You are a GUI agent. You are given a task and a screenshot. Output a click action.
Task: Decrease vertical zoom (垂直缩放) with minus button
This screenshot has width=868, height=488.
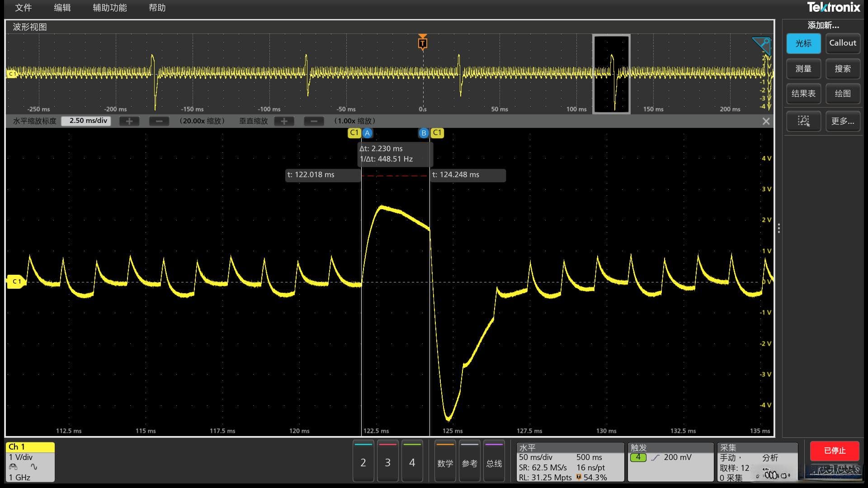point(314,121)
